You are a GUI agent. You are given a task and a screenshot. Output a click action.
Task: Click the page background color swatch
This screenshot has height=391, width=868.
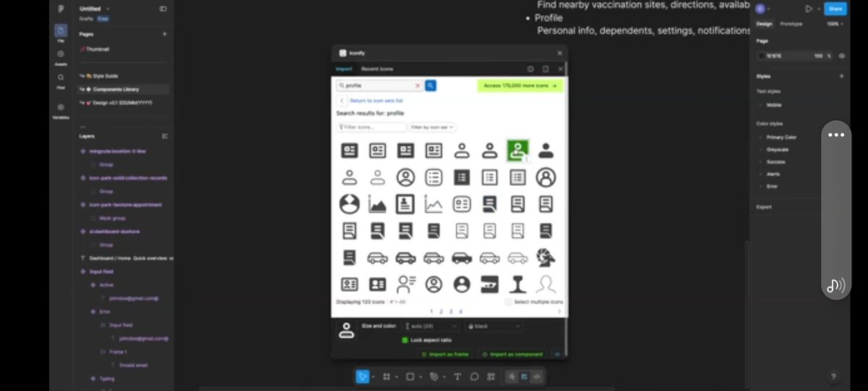(762, 56)
